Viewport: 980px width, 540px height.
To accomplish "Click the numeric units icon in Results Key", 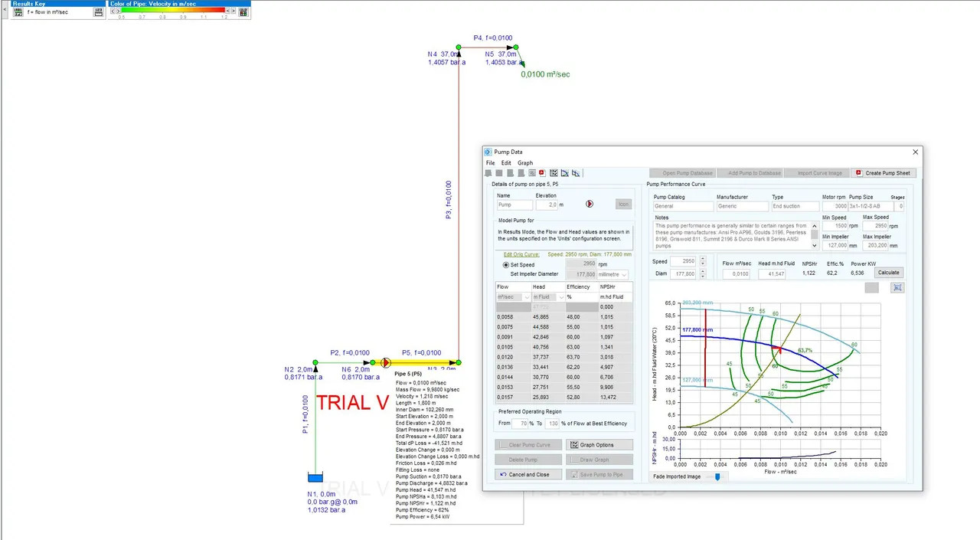I will (x=99, y=12).
